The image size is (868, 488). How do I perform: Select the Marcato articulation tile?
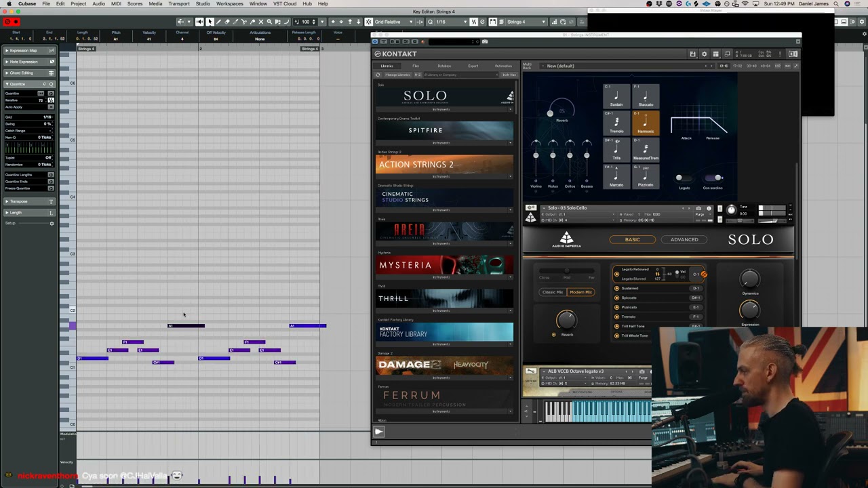pyautogui.click(x=616, y=176)
